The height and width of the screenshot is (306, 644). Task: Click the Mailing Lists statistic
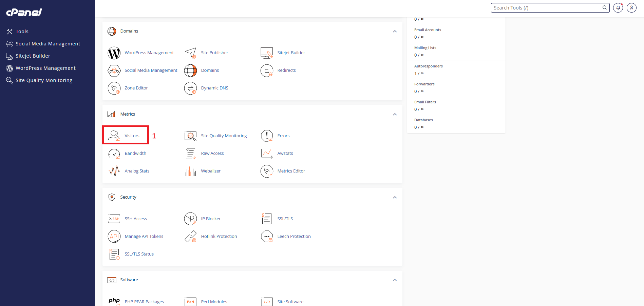tap(456, 52)
